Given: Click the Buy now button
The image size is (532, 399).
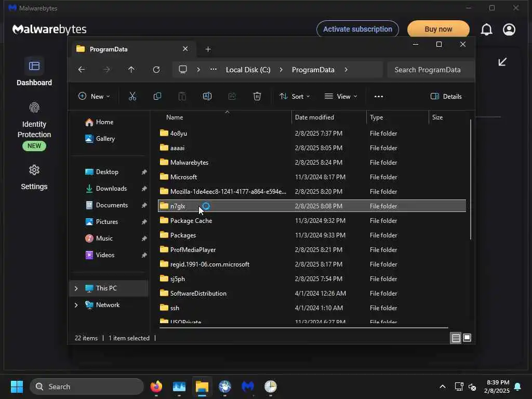Looking at the screenshot, I should pyautogui.click(x=438, y=29).
